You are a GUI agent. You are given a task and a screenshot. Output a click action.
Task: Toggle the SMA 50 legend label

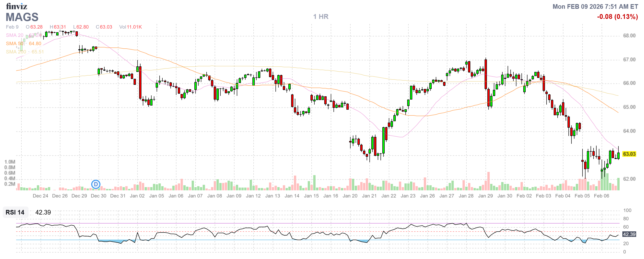click(15, 44)
